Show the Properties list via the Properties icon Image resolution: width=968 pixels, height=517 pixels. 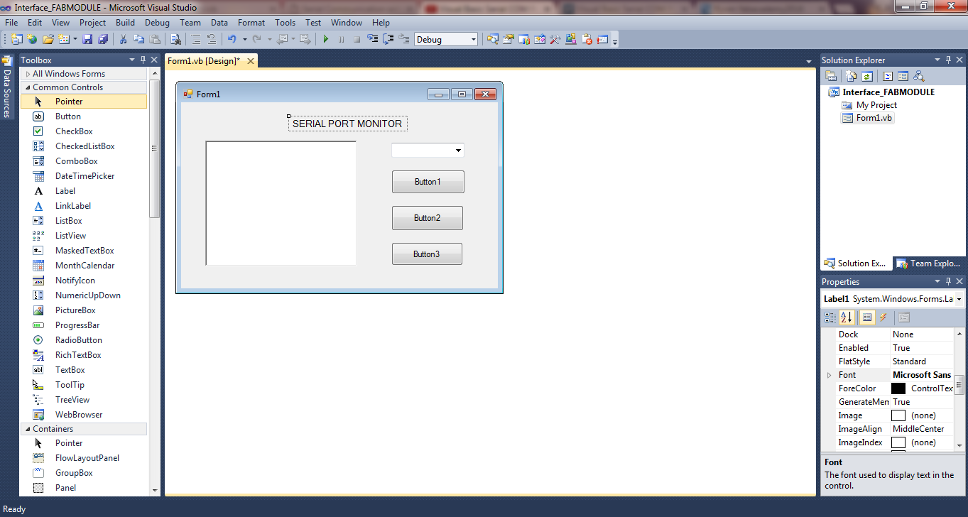click(x=867, y=317)
